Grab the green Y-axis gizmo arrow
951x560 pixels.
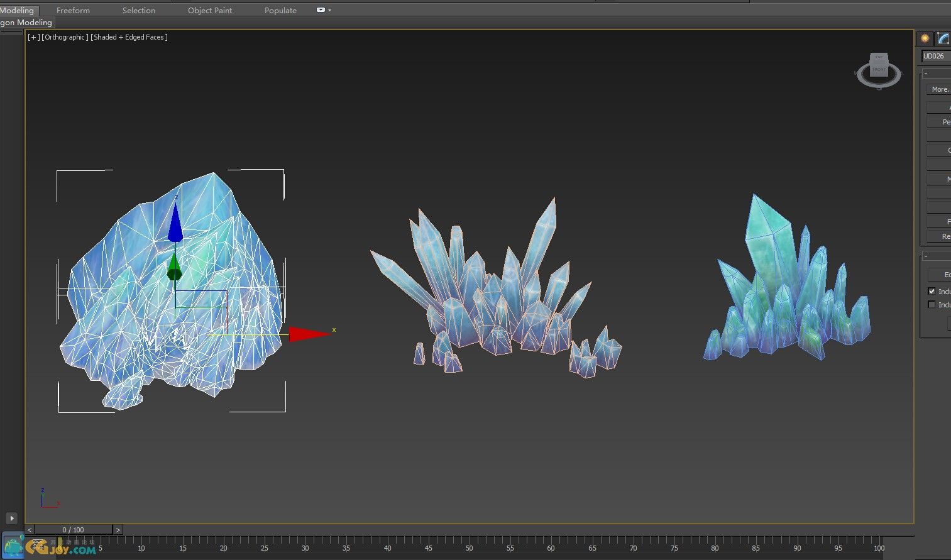pos(174,266)
